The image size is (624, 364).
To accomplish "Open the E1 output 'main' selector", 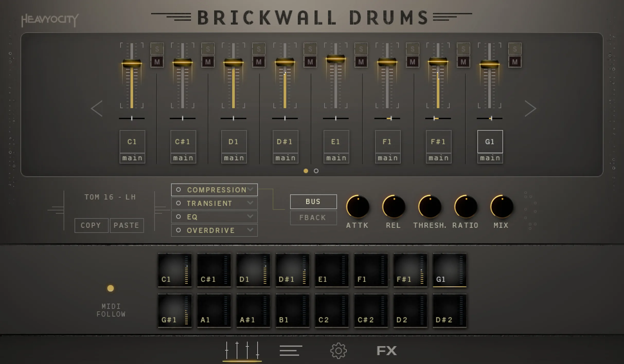I will [x=336, y=158].
